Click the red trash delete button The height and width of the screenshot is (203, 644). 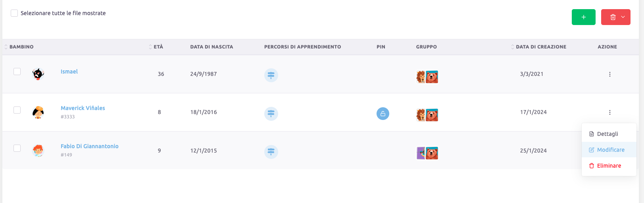coord(613,17)
